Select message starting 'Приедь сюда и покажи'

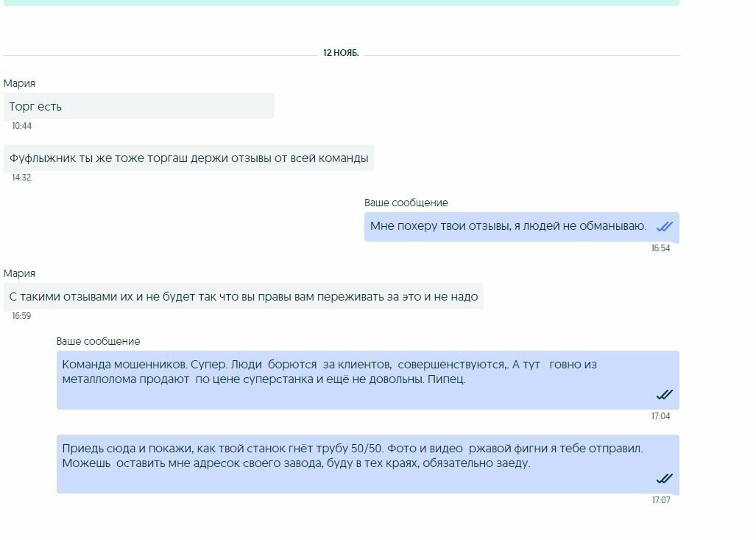pos(368,464)
